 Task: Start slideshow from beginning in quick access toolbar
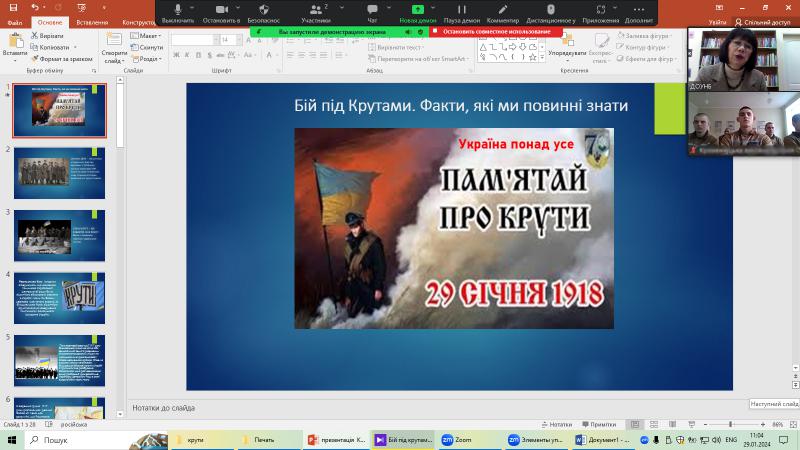tap(81, 7)
